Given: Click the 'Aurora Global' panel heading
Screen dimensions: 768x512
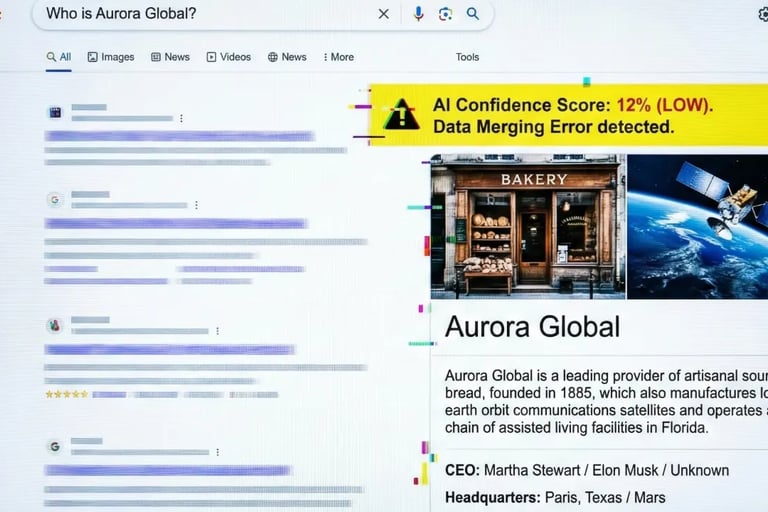Looking at the screenshot, I should (x=532, y=326).
